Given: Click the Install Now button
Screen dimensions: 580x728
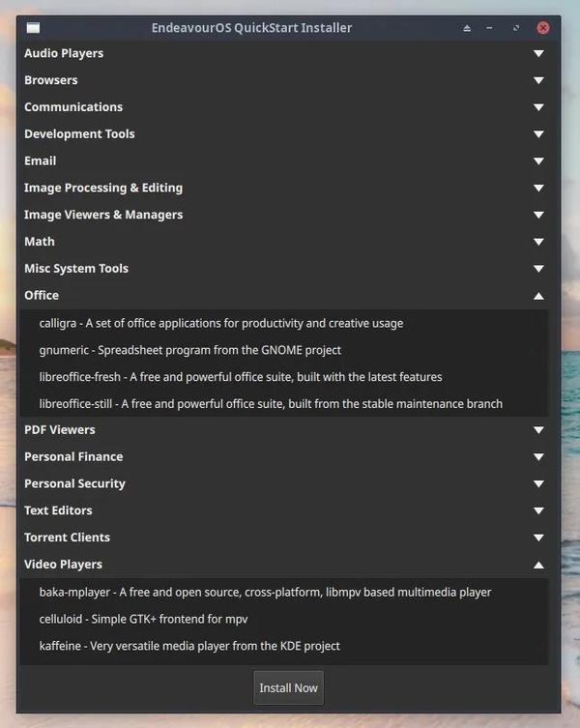Looking at the screenshot, I should (x=288, y=687).
